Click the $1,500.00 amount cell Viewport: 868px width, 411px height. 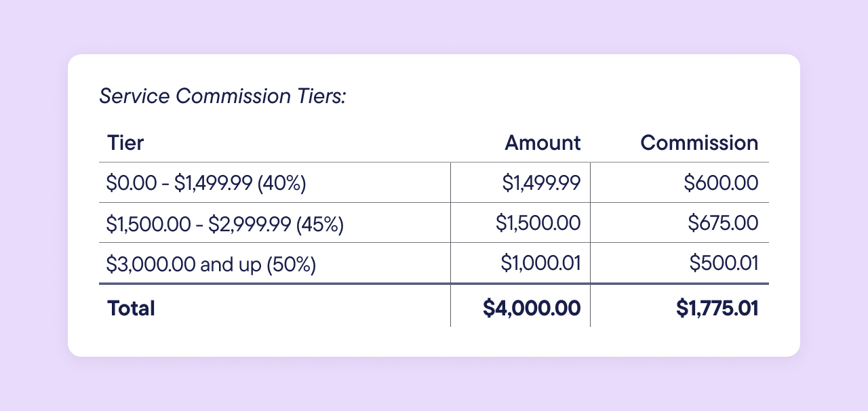[x=538, y=223]
